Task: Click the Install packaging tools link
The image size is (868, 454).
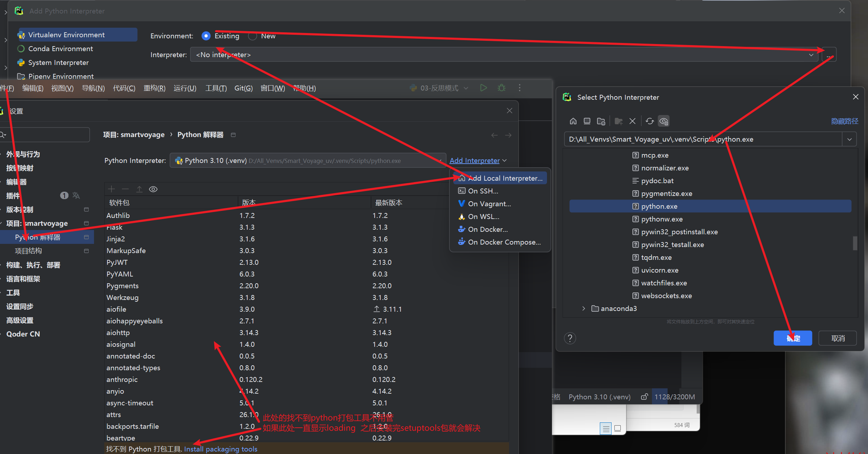Action: tap(221, 449)
